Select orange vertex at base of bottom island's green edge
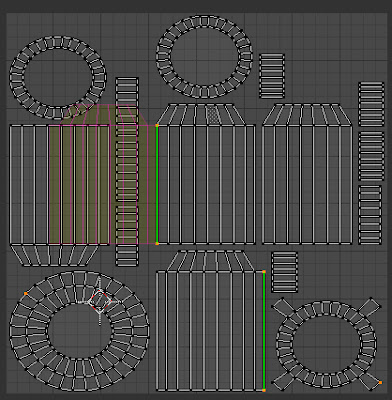This screenshot has height=400, width=392. pyautogui.click(x=264, y=390)
